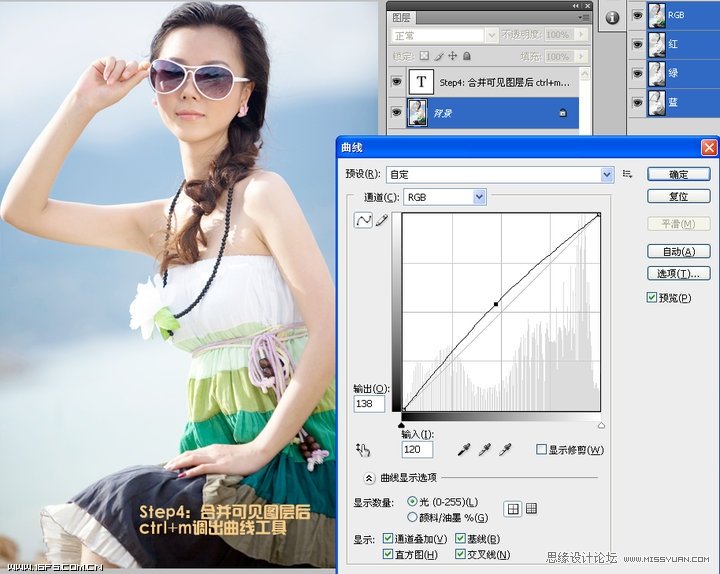Toggle visibility of the RGB channel
The image size is (720, 574).
(637, 16)
